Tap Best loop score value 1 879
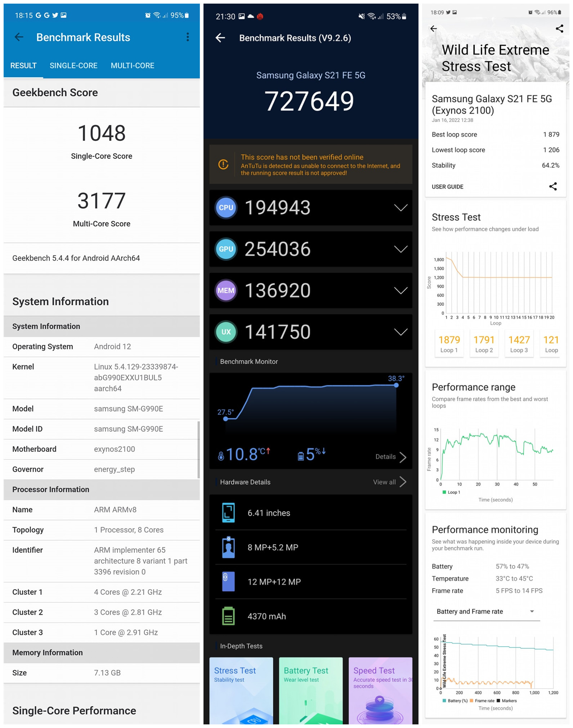The height and width of the screenshot is (728, 573). pos(551,134)
